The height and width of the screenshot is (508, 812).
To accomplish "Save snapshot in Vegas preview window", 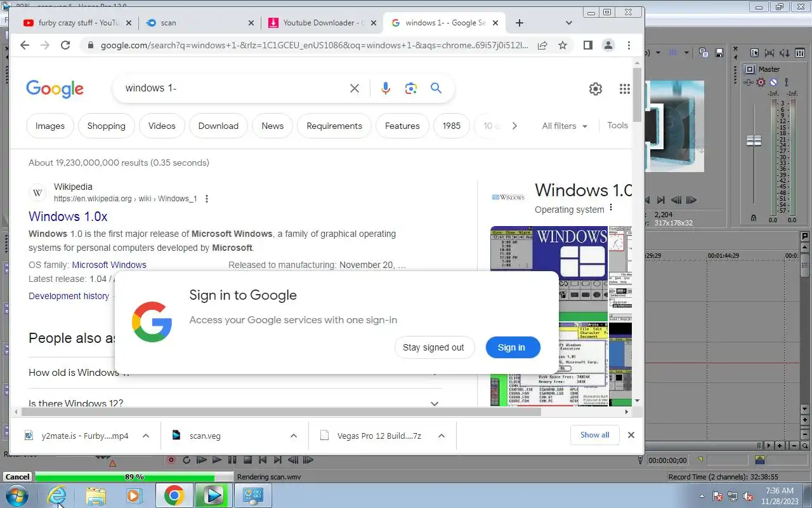I will pyautogui.click(x=719, y=53).
